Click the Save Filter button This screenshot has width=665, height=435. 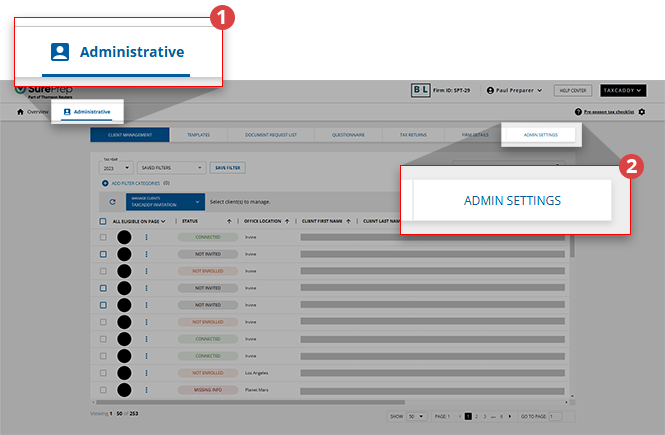(227, 168)
